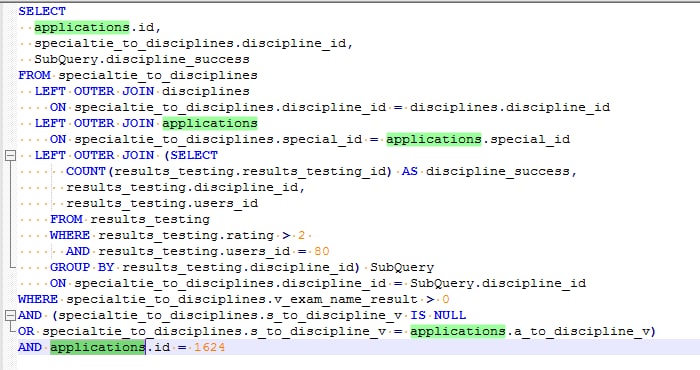Click the IS NULL keywords

(438, 316)
